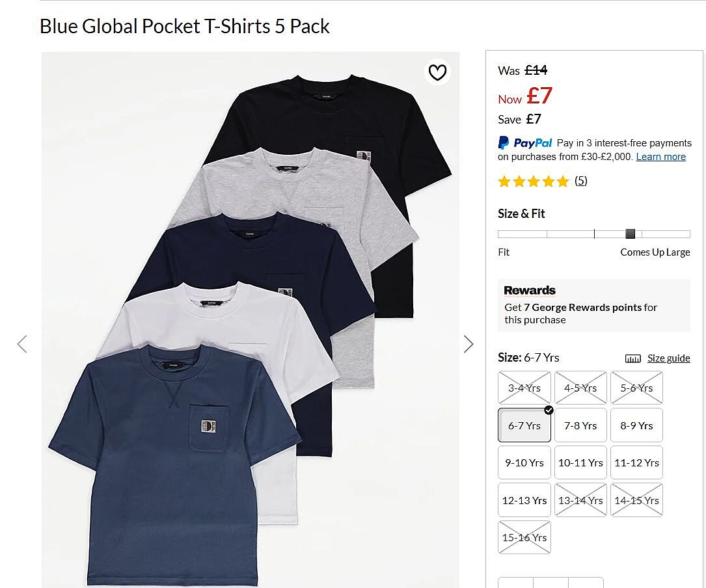This screenshot has height=588, width=706.
Task: Click the George Rewards points banner
Action: [593, 305]
